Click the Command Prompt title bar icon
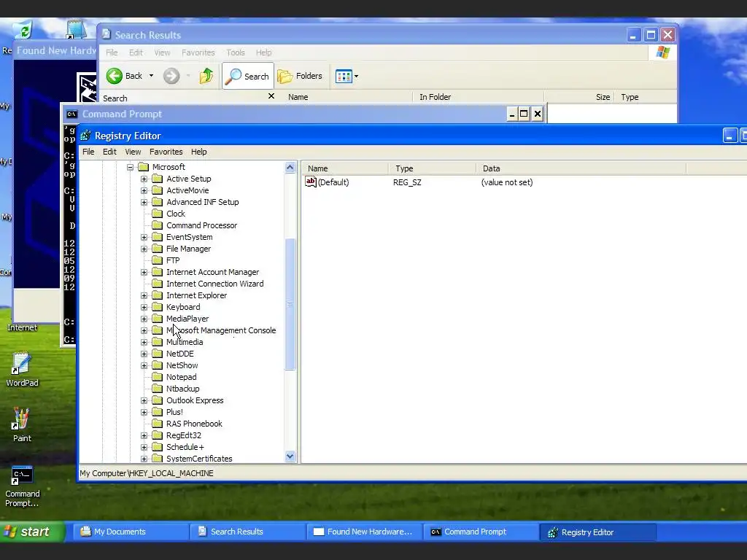 [x=71, y=114]
